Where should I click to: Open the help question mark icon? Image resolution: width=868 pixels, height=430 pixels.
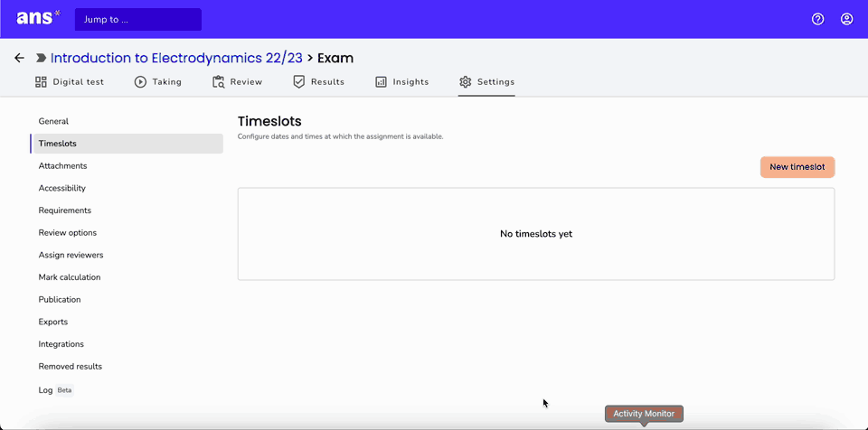(x=817, y=19)
